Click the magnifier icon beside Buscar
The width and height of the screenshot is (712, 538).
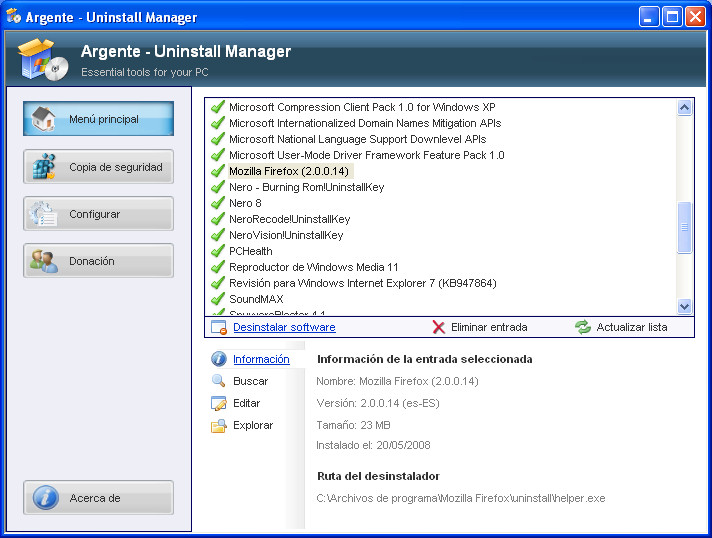pos(219,380)
